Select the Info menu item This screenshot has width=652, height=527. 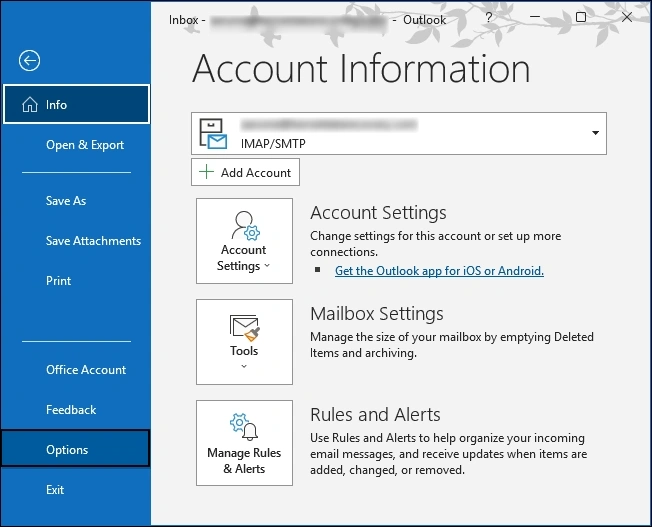coord(77,104)
